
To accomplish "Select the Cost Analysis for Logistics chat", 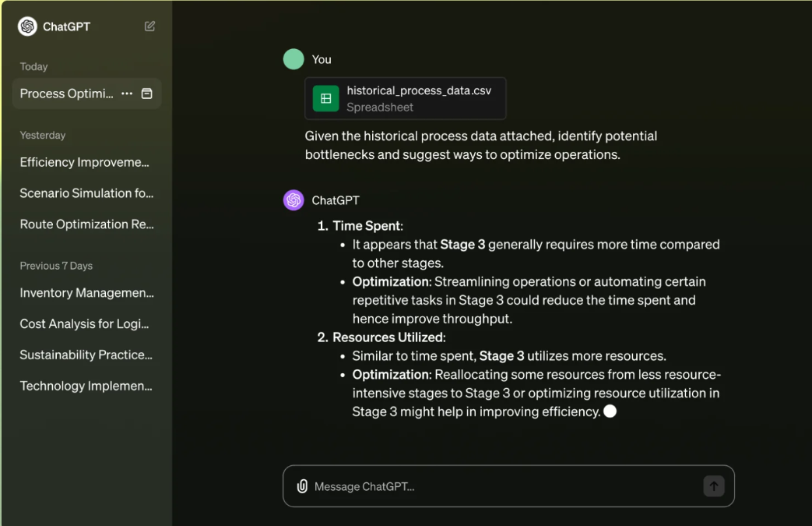I will [x=84, y=324].
